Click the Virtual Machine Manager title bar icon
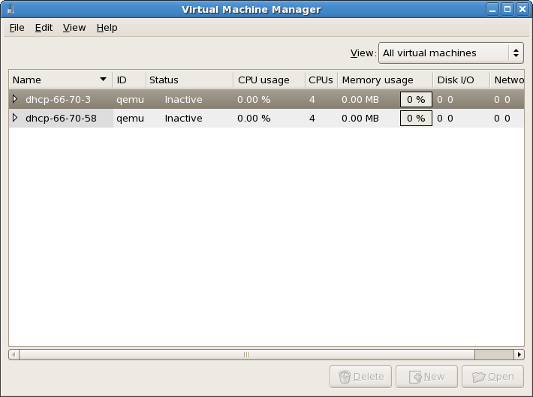 [x=10, y=9]
